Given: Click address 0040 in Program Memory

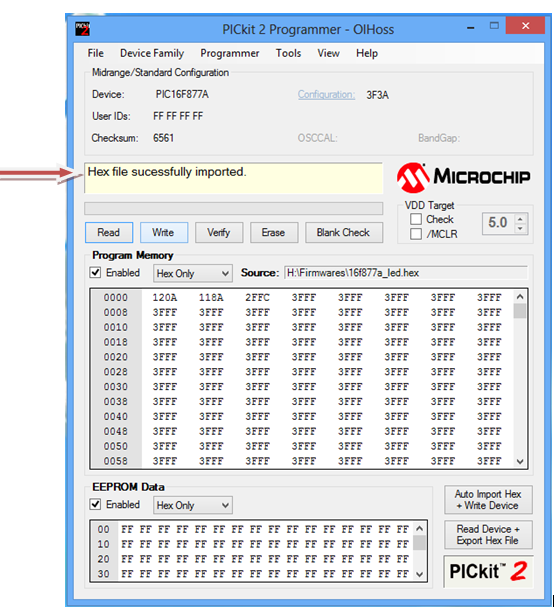Looking at the screenshot, I should coord(116,416).
